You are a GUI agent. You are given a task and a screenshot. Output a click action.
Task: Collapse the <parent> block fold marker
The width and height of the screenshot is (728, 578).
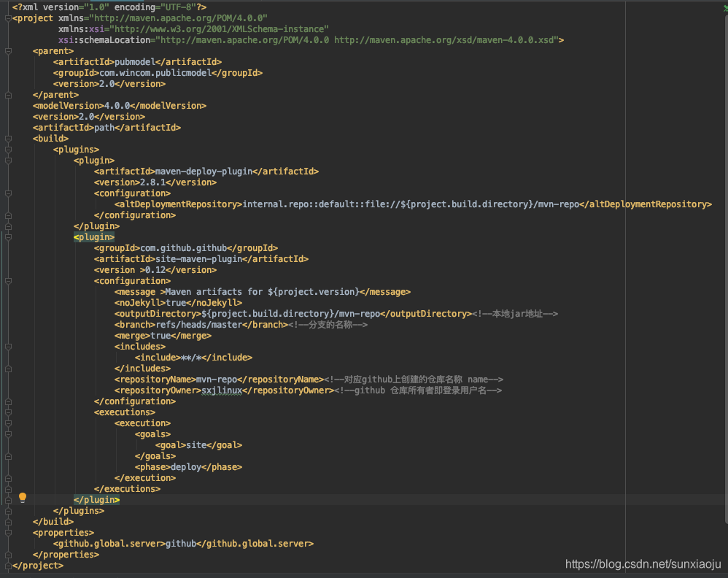[x=8, y=51]
